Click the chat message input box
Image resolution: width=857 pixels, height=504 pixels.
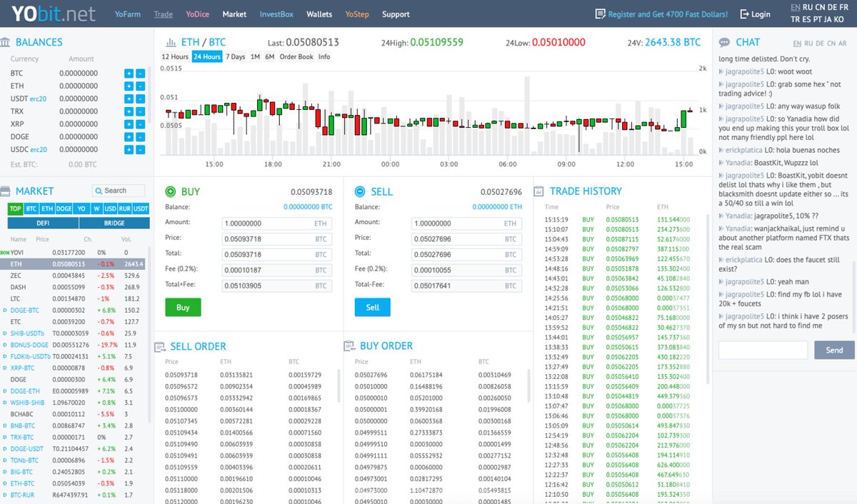(x=763, y=350)
